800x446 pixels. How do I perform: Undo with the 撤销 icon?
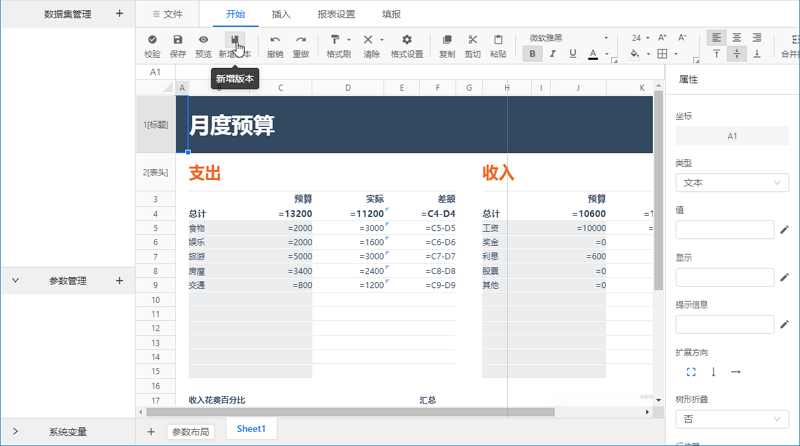click(275, 39)
